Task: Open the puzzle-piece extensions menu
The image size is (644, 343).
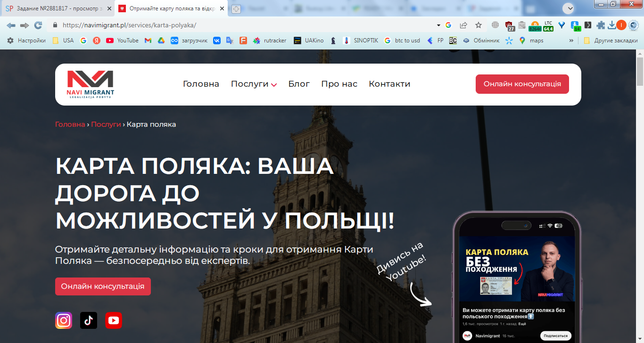Action: 601,25
